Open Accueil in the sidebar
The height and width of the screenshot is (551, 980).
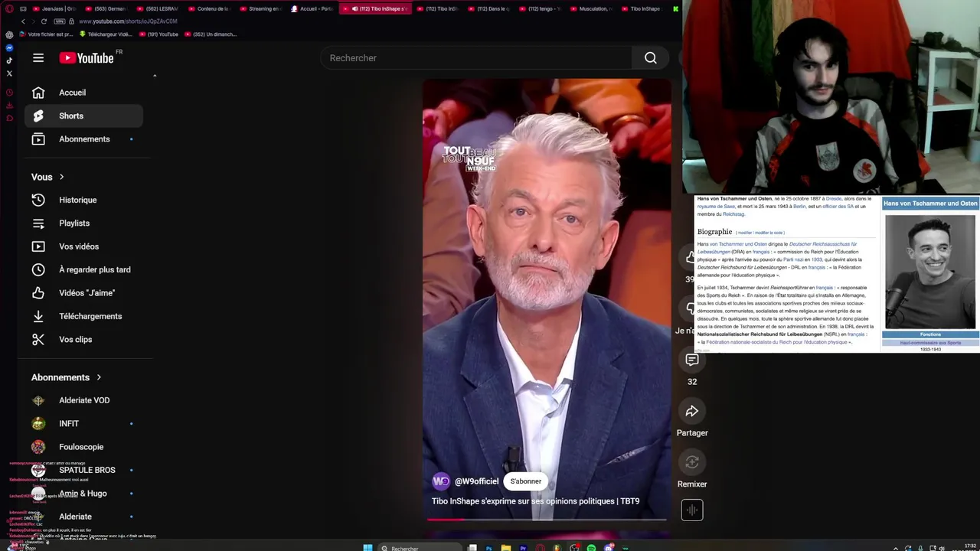[83, 93]
